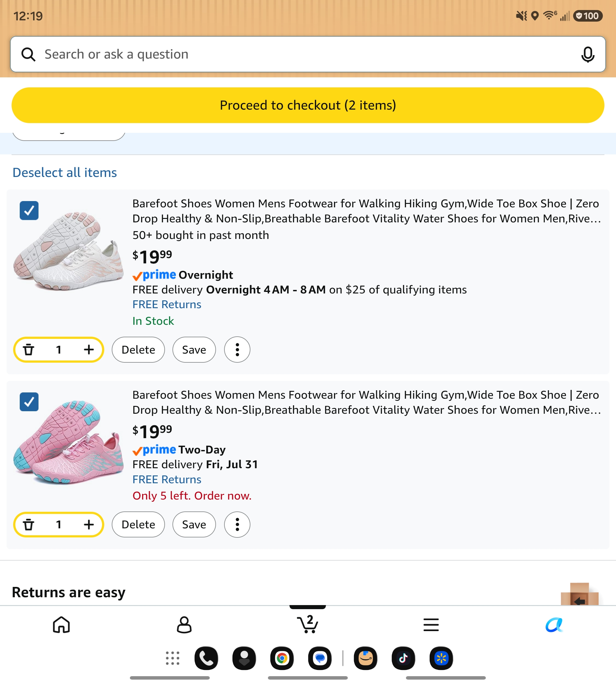Open the Home tab in the bottom navigation
616x684 pixels.
[x=61, y=624]
